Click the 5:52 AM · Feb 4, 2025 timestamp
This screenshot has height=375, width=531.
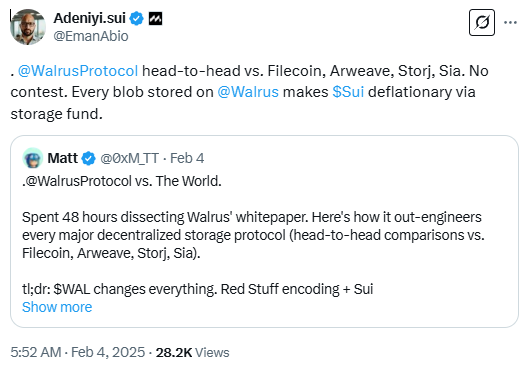tap(78, 352)
